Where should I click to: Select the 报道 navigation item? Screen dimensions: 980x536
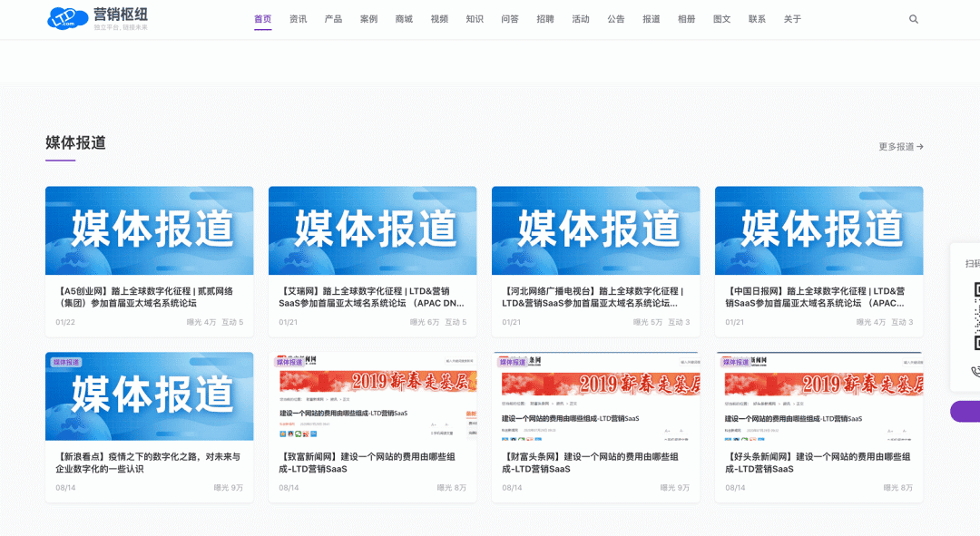click(652, 19)
